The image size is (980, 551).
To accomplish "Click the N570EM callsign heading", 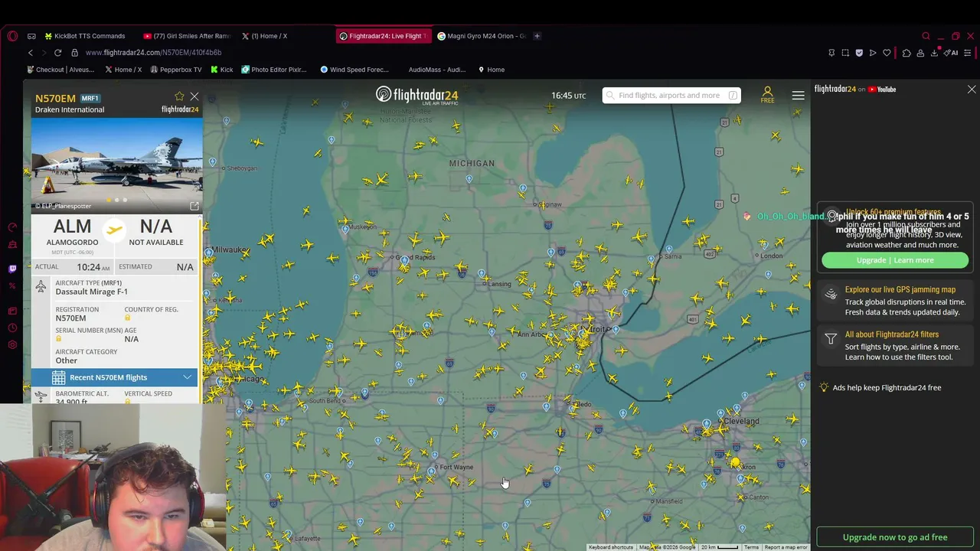I will pos(55,99).
